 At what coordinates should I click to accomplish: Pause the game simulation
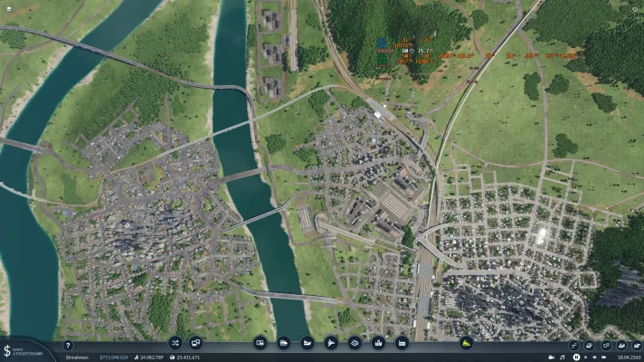coord(576,357)
